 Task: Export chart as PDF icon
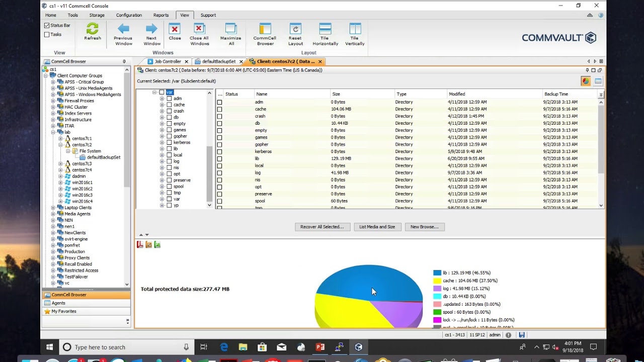pyautogui.click(x=140, y=244)
